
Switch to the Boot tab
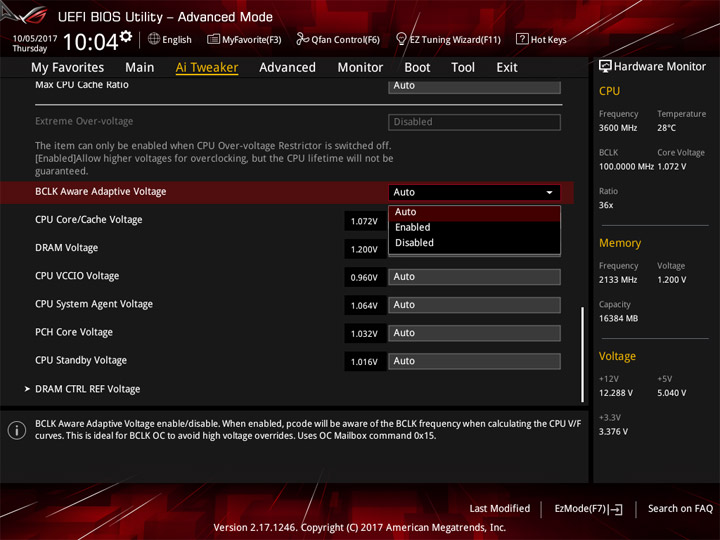click(417, 68)
